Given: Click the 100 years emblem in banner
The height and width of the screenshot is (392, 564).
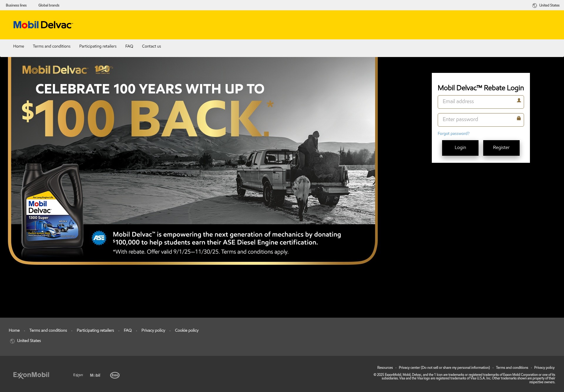Looking at the screenshot, I should click(x=104, y=70).
